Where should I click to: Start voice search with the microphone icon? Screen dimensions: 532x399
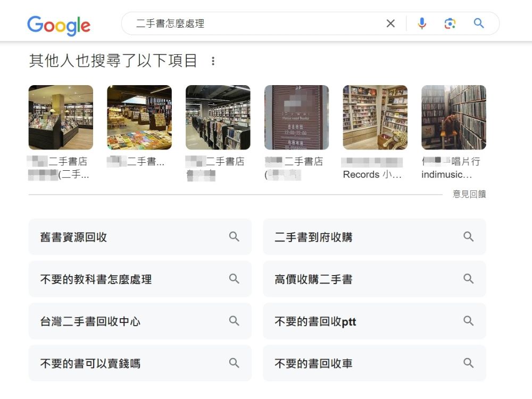click(x=422, y=23)
